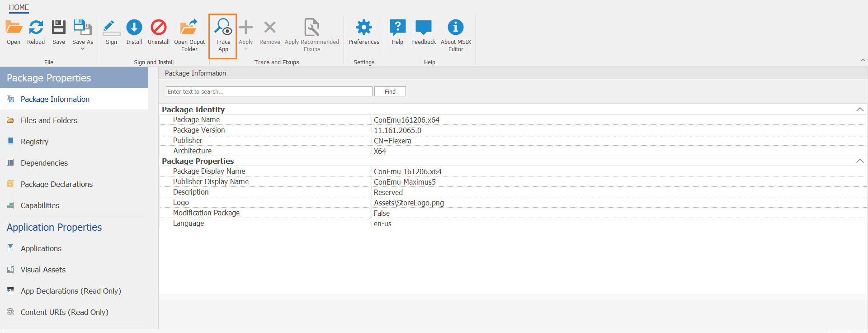Install the package using the Install icon

pos(134,27)
